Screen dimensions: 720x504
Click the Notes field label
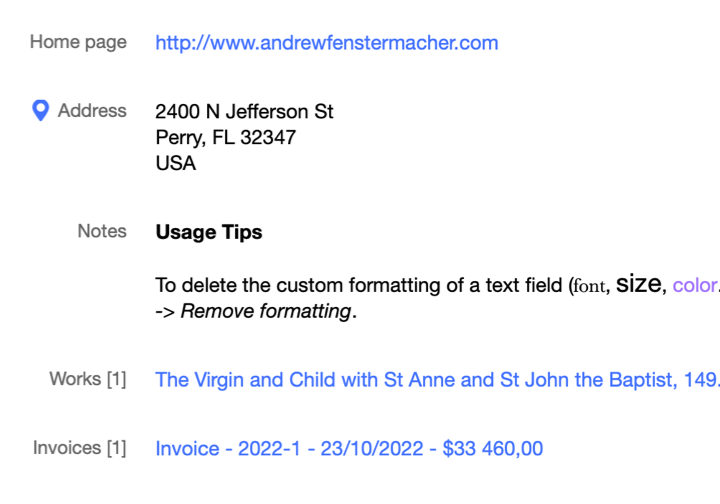pyautogui.click(x=102, y=232)
